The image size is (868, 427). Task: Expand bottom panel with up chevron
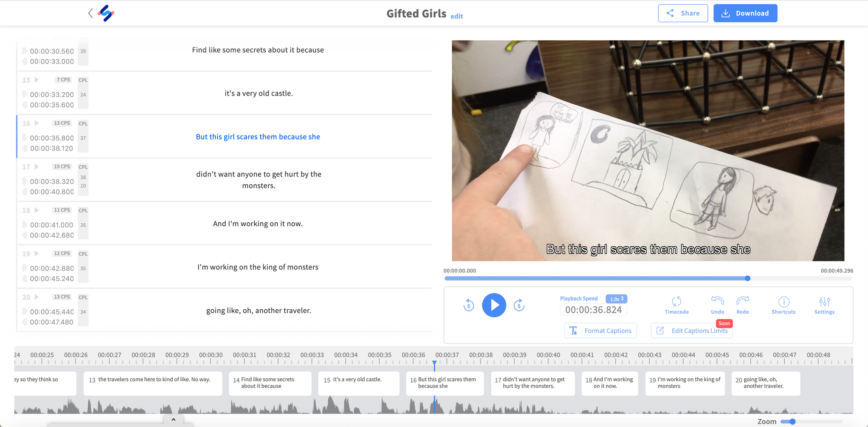tap(173, 420)
